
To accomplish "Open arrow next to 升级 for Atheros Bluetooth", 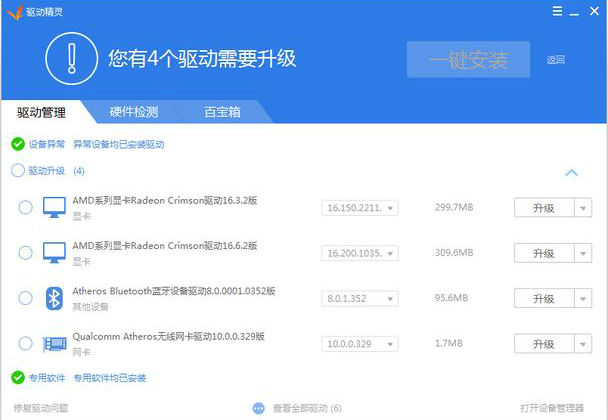I will 583,299.
